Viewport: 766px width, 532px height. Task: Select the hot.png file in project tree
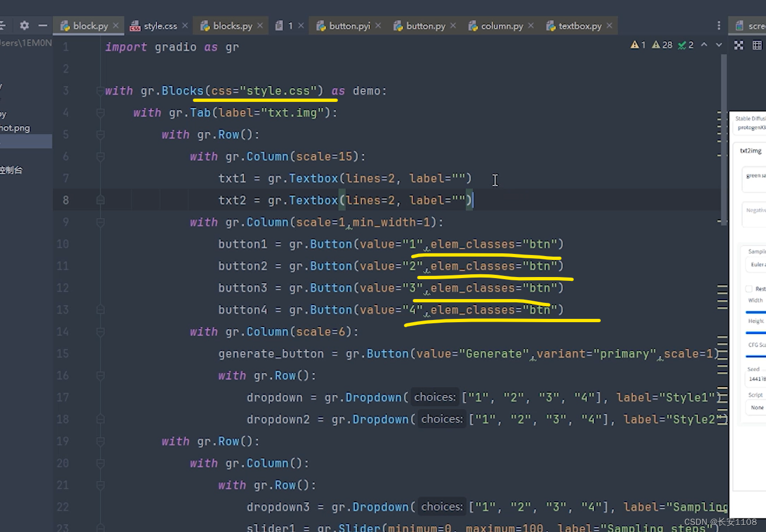pyautogui.click(x=15, y=128)
